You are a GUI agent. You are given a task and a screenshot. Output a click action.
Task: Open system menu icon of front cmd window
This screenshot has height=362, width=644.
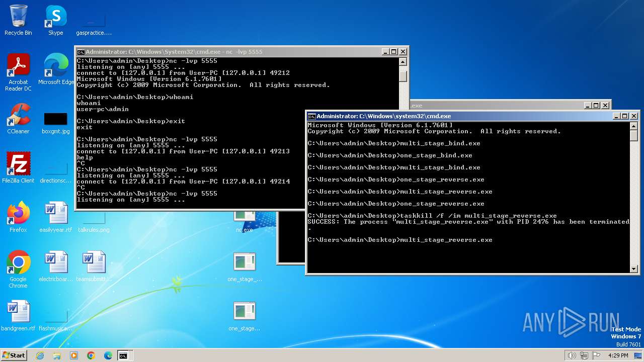click(x=311, y=116)
